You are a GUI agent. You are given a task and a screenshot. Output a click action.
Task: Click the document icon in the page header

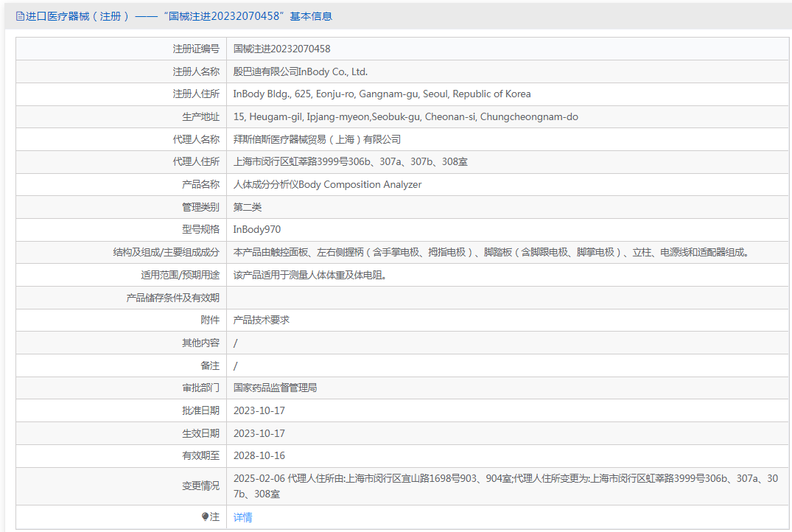coord(20,17)
